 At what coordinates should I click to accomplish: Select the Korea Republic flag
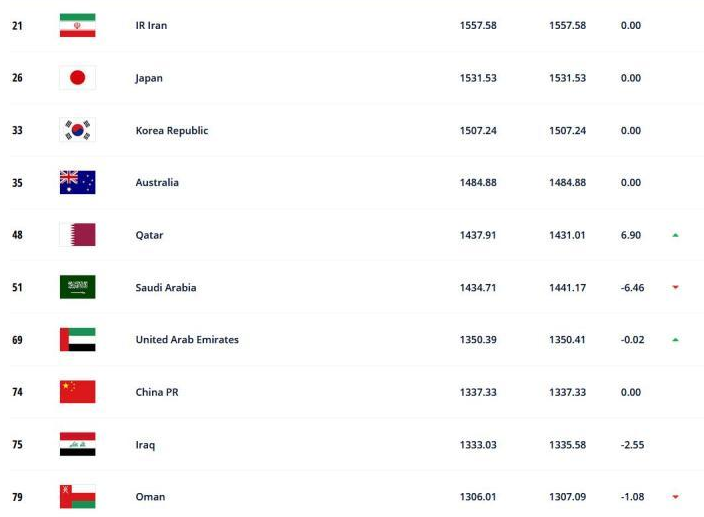tap(77, 130)
